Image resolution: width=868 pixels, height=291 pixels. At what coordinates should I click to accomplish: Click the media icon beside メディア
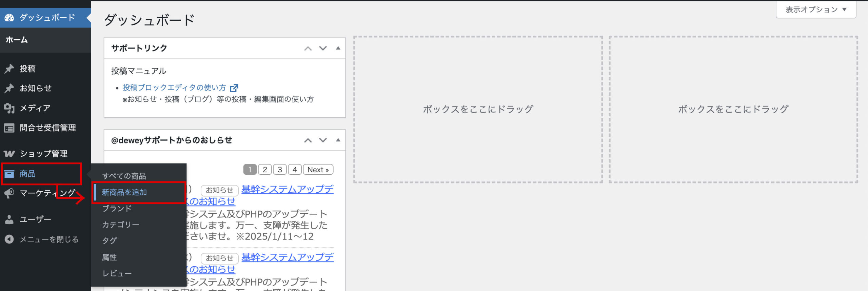tap(9, 108)
